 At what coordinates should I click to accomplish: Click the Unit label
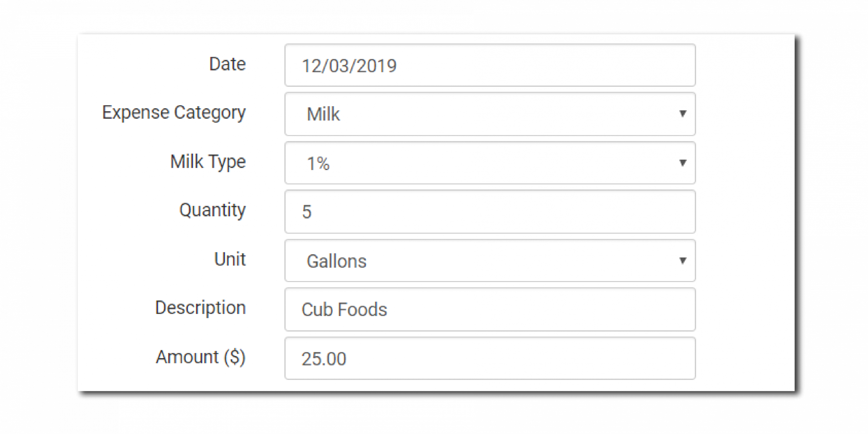pos(230,259)
